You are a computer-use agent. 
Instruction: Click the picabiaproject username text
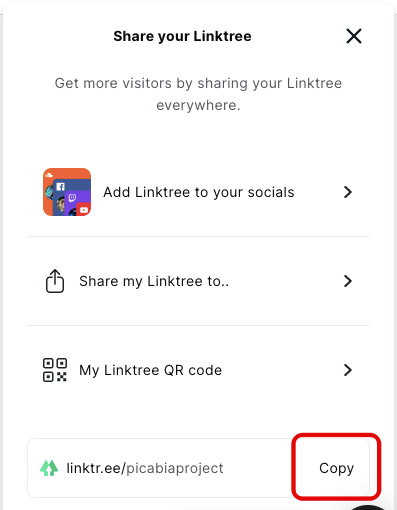point(175,468)
